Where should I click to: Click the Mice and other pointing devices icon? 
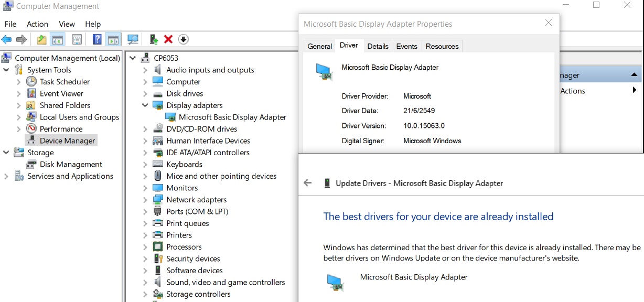157,176
